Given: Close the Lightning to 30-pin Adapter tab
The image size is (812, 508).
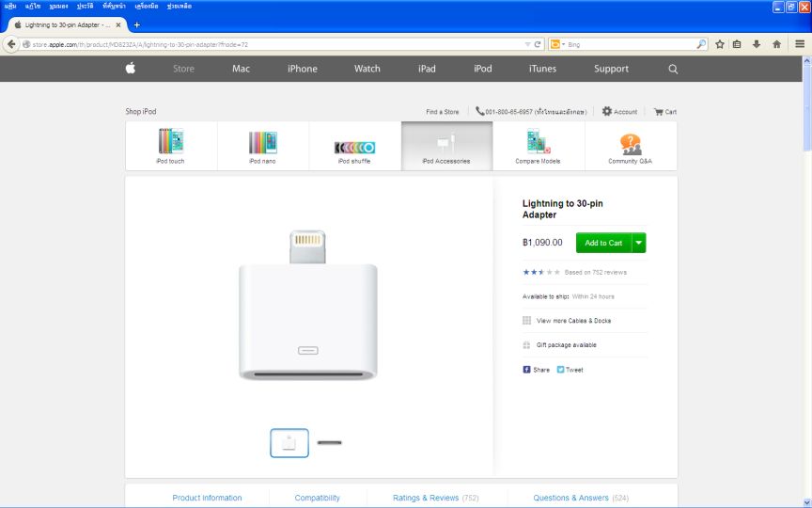Looking at the screenshot, I should point(118,24).
